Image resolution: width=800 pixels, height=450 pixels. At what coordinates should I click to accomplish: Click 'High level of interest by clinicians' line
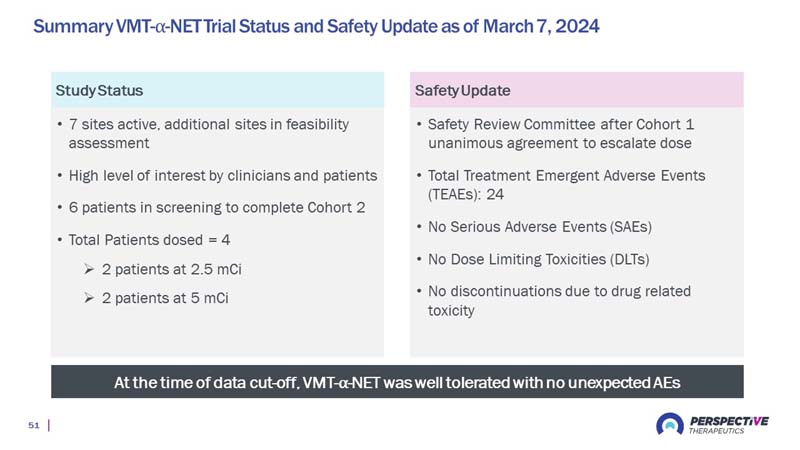pyautogui.click(x=223, y=176)
